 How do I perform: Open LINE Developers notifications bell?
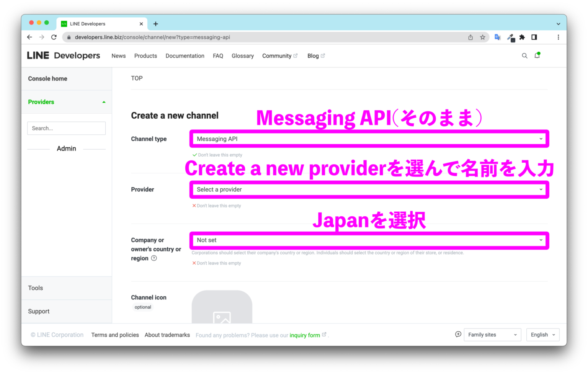537,56
